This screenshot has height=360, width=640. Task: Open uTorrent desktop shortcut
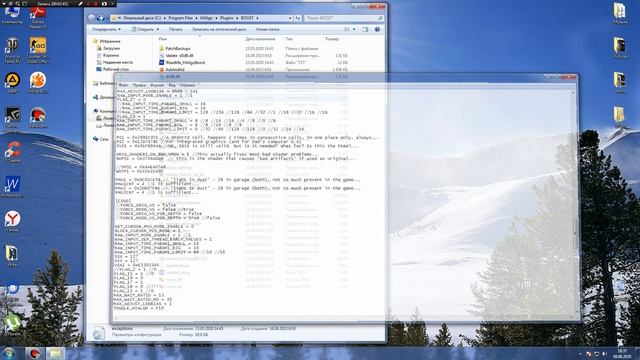12,323
